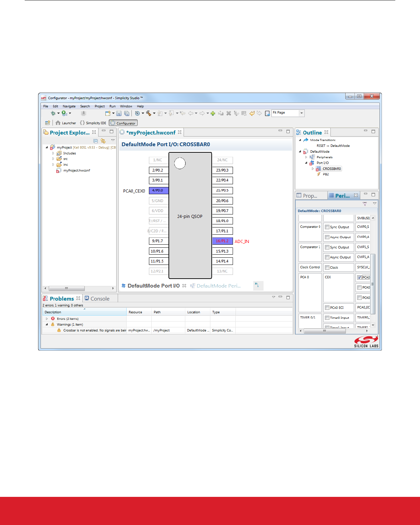The width and height of the screenshot is (420, 525).
Task: Open the Project menu
Action: point(100,106)
